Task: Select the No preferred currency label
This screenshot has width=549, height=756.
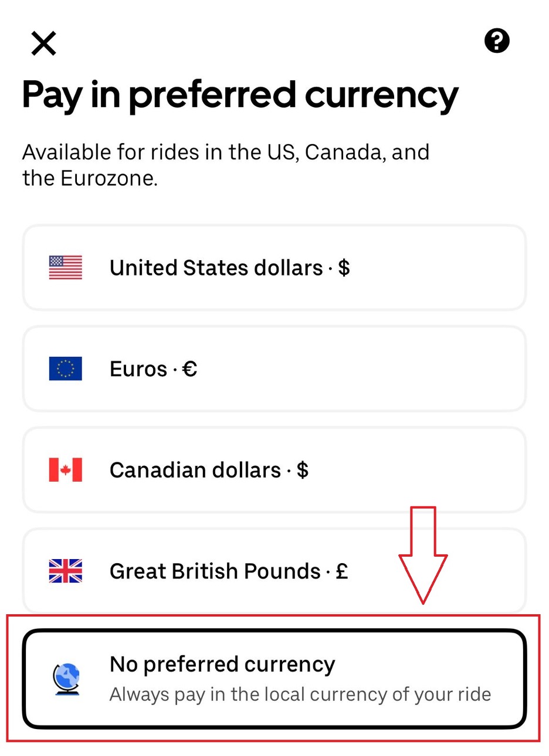Action: 222,664
